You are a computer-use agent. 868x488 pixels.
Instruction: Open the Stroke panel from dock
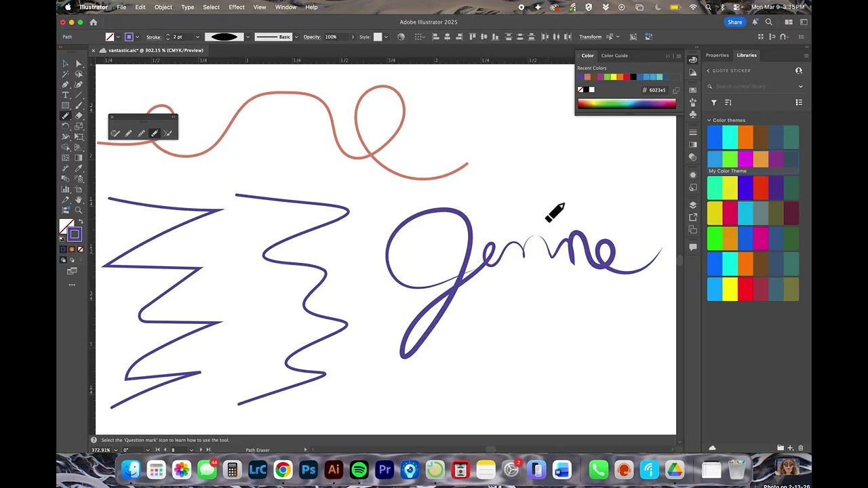(x=693, y=132)
